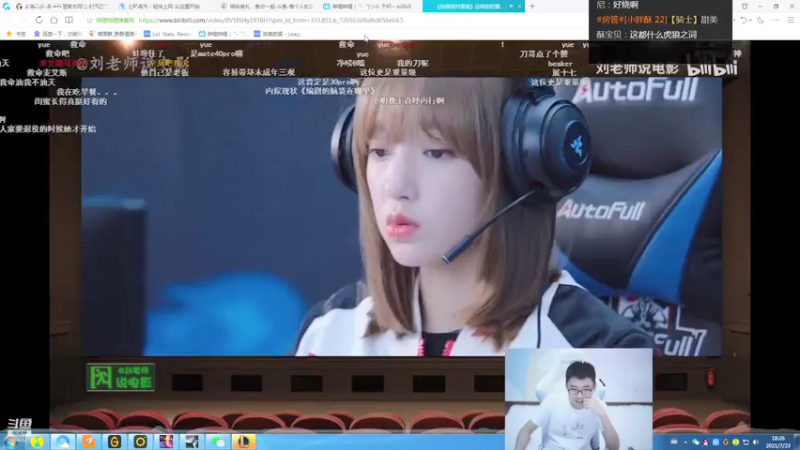This screenshot has width=800, height=450.
Task: Open reading mode book icon
Action: click(68, 20)
